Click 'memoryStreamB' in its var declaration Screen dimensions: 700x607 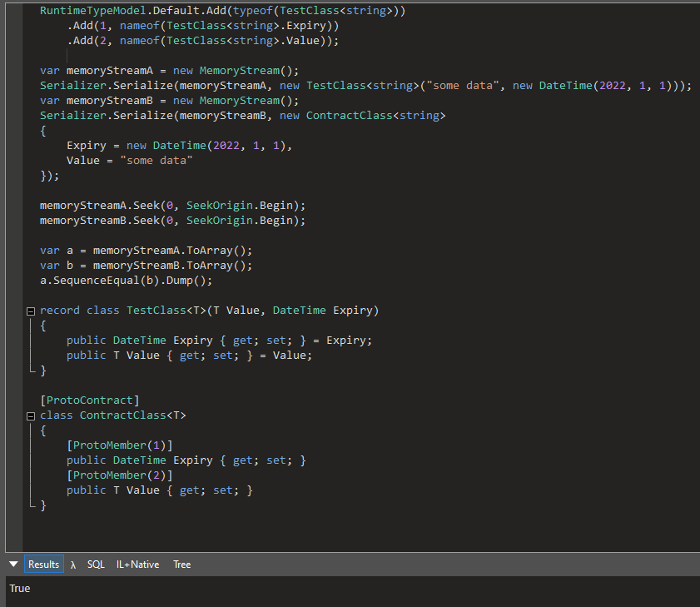pyautogui.click(x=109, y=101)
